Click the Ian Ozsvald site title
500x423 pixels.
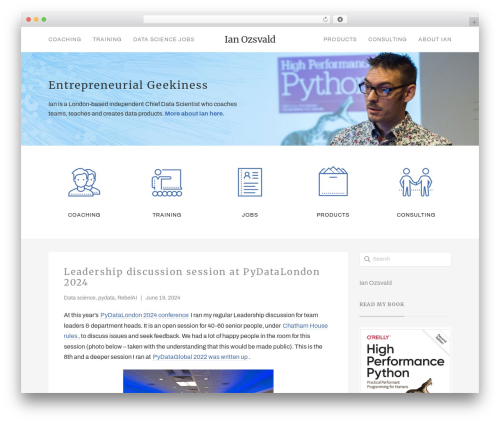tap(250, 39)
